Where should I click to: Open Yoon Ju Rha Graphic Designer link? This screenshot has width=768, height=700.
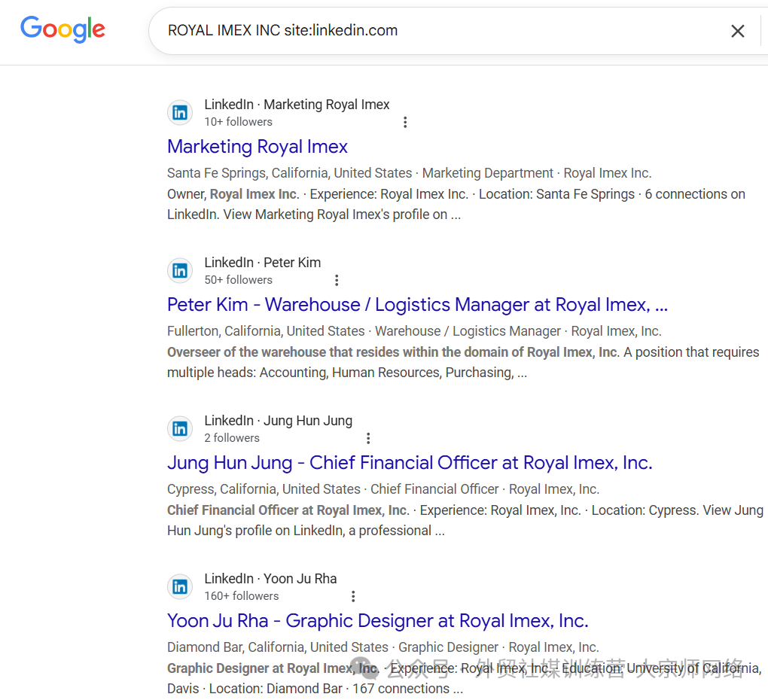click(377, 621)
